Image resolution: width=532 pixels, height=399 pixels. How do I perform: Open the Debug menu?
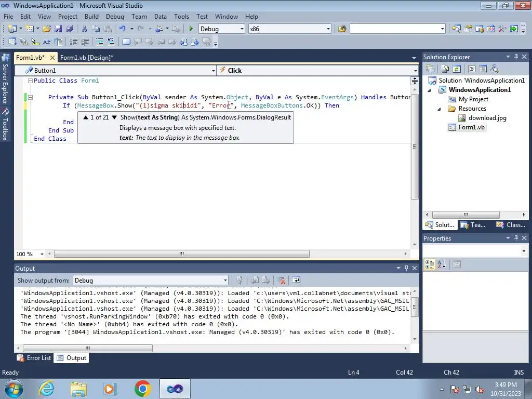point(115,16)
